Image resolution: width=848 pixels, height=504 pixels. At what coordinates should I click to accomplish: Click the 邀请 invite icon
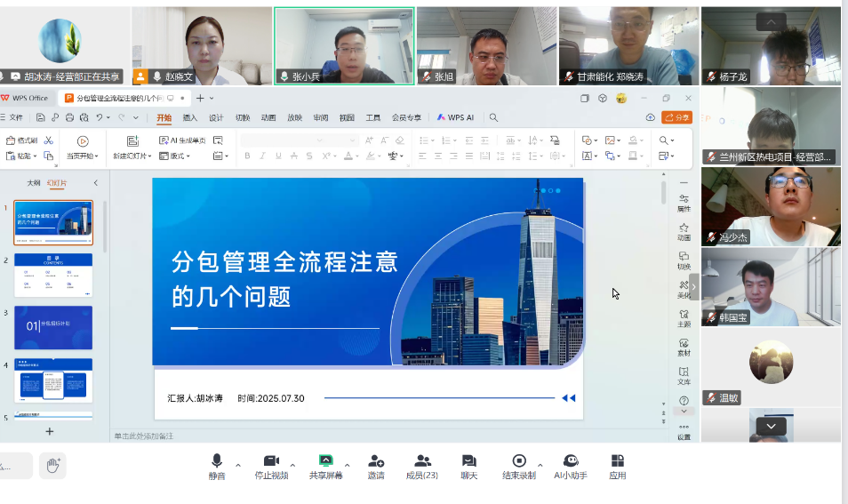click(x=376, y=466)
